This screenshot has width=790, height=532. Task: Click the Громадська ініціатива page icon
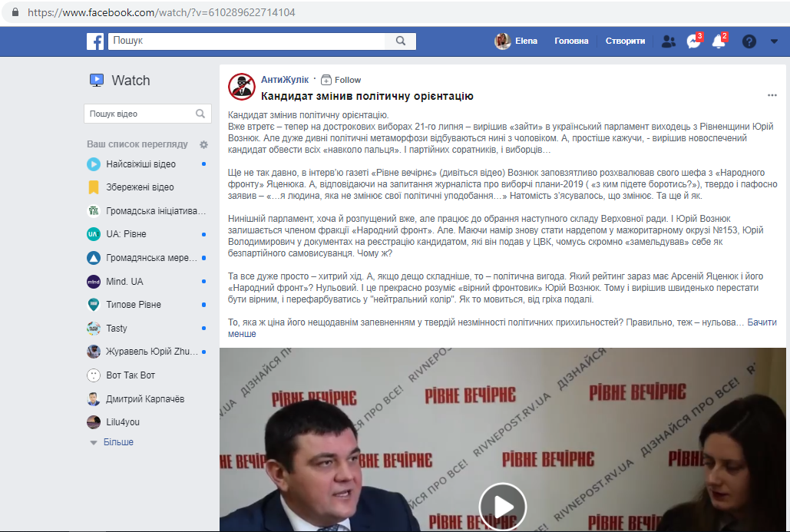point(94,211)
